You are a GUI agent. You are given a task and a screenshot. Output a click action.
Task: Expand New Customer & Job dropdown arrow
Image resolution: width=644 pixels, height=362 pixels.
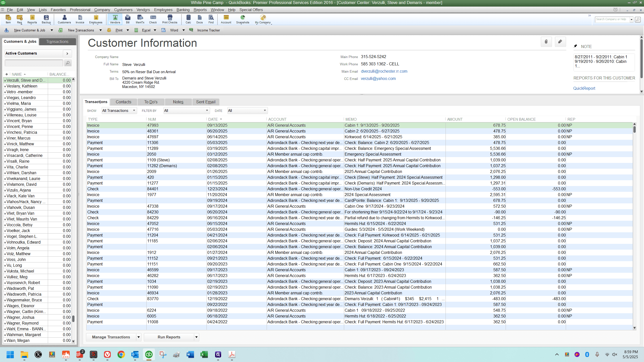[x=52, y=30]
